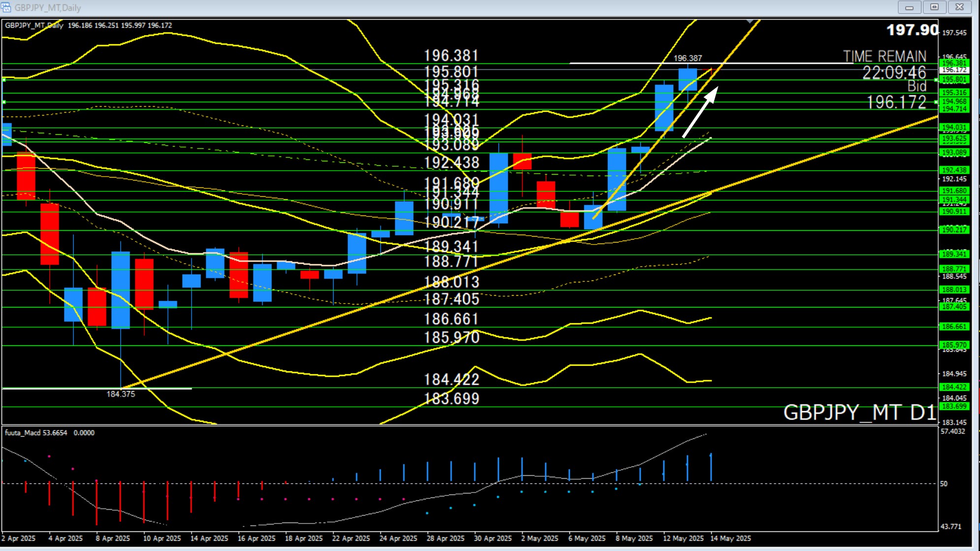Viewport: 980px width, 551px height.
Task: Click the 188.771 level label in chart
Action: pos(451,262)
